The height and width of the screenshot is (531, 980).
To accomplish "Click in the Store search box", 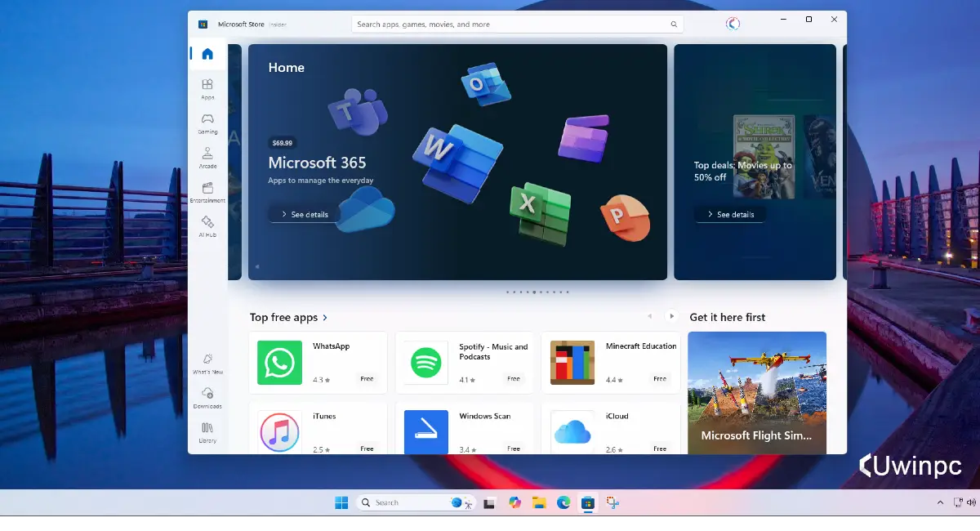I will [517, 25].
